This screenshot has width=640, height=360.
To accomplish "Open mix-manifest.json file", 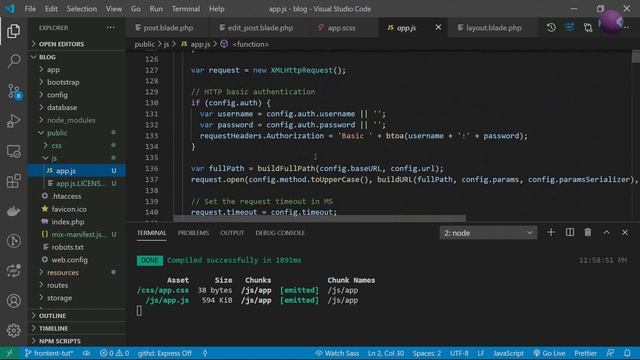I will [77, 234].
